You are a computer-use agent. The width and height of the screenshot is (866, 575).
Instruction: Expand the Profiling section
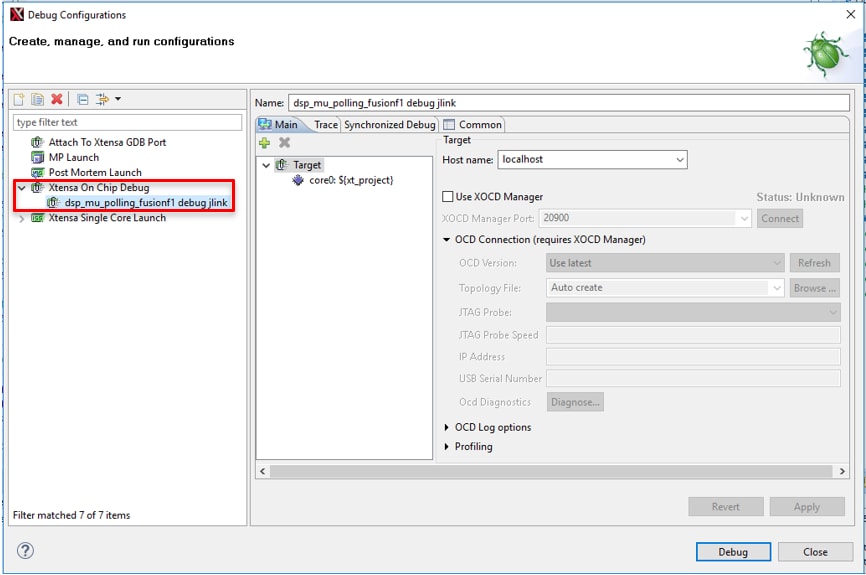[x=447, y=447]
